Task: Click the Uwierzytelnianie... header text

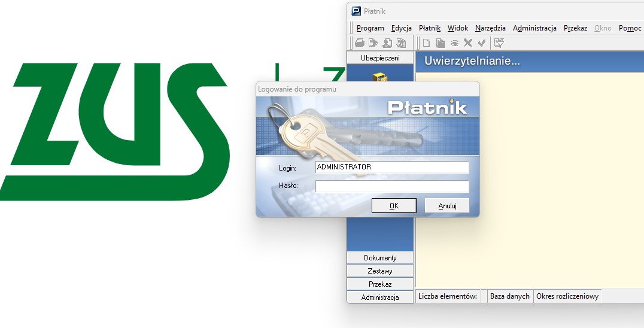Action: point(472,62)
